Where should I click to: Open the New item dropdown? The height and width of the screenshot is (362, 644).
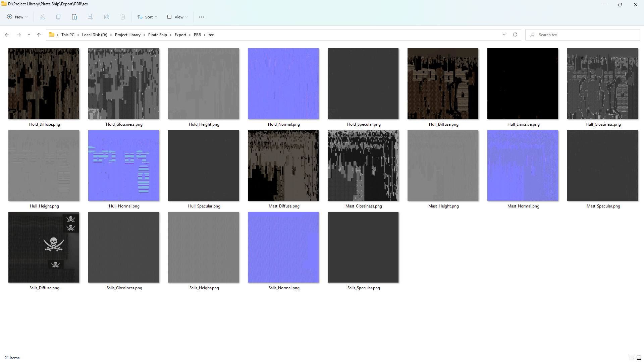(x=17, y=17)
